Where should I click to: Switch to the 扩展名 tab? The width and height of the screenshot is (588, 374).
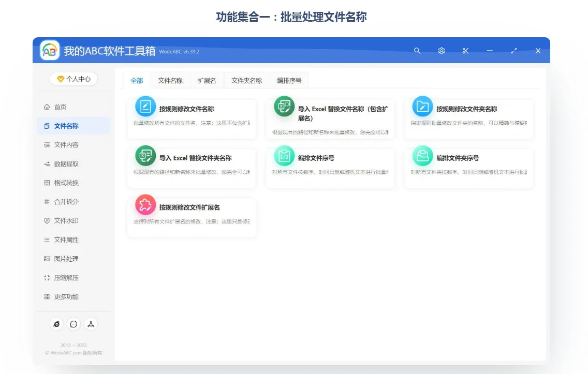(x=207, y=81)
